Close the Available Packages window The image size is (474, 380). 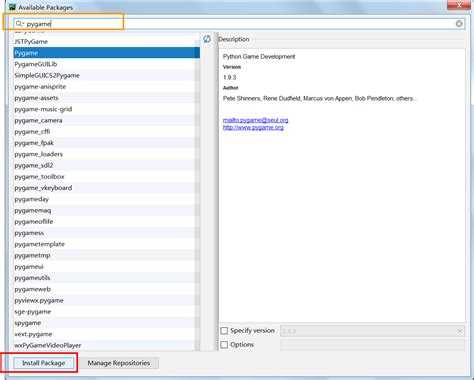[459, 5]
